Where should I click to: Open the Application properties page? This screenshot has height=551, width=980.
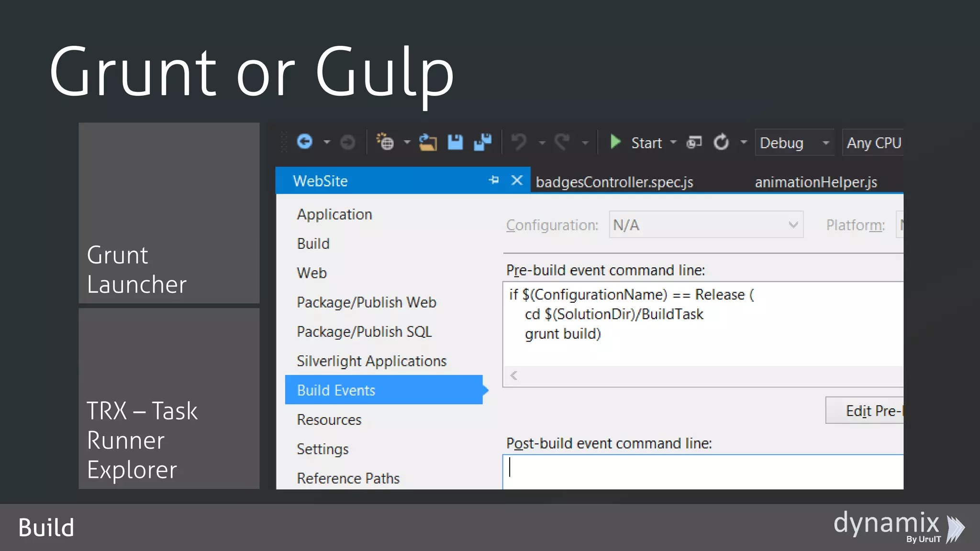click(334, 214)
